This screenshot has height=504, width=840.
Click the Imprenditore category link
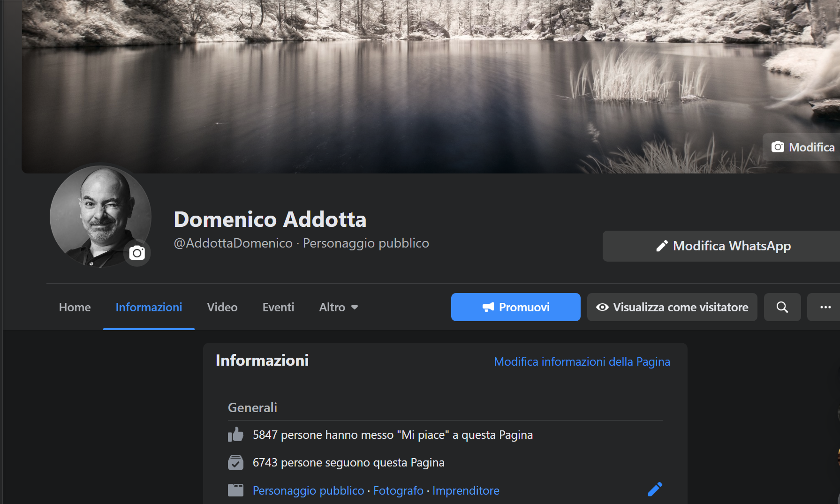pos(466,490)
